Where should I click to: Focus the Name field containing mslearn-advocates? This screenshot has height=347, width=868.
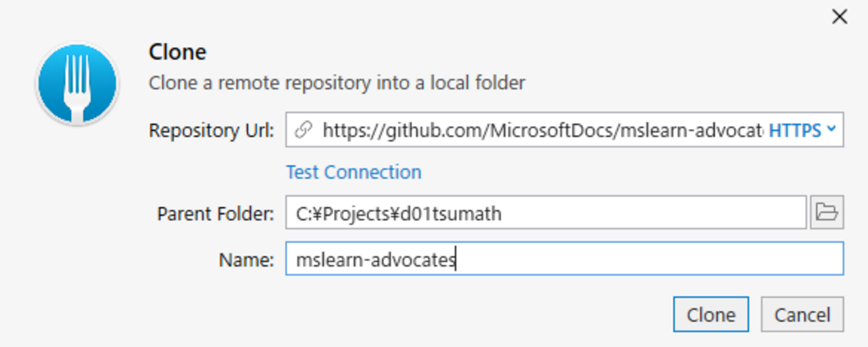tap(564, 259)
